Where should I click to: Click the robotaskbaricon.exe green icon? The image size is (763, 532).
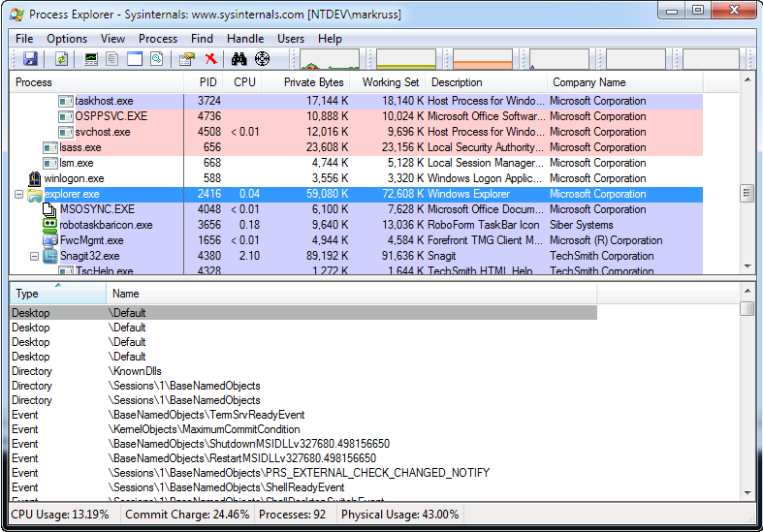[x=49, y=225]
